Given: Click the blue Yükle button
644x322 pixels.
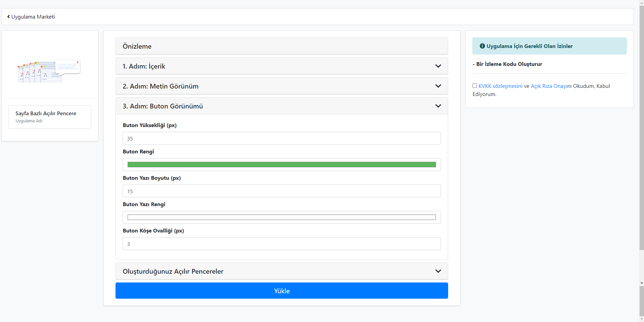Looking at the screenshot, I should [x=282, y=291].
